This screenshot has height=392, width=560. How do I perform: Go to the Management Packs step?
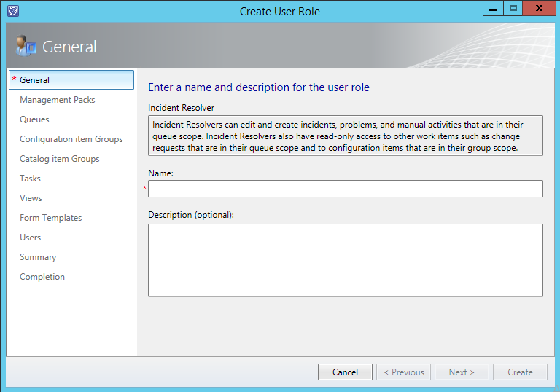(x=57, y=100)
